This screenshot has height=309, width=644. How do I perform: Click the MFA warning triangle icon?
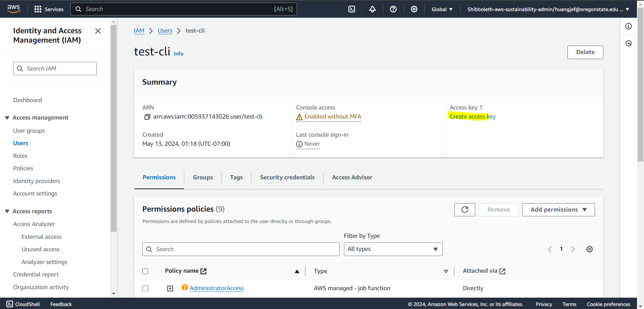pos(299,117)
